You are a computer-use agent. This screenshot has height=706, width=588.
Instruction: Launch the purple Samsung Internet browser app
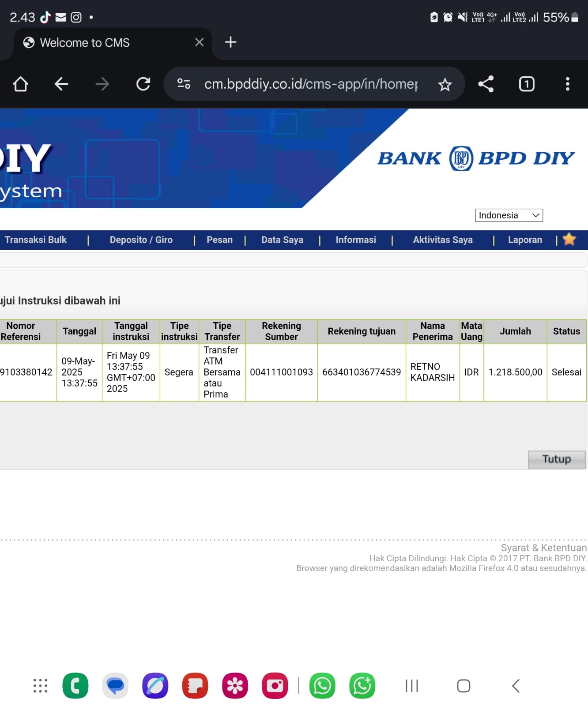point(155,686)
